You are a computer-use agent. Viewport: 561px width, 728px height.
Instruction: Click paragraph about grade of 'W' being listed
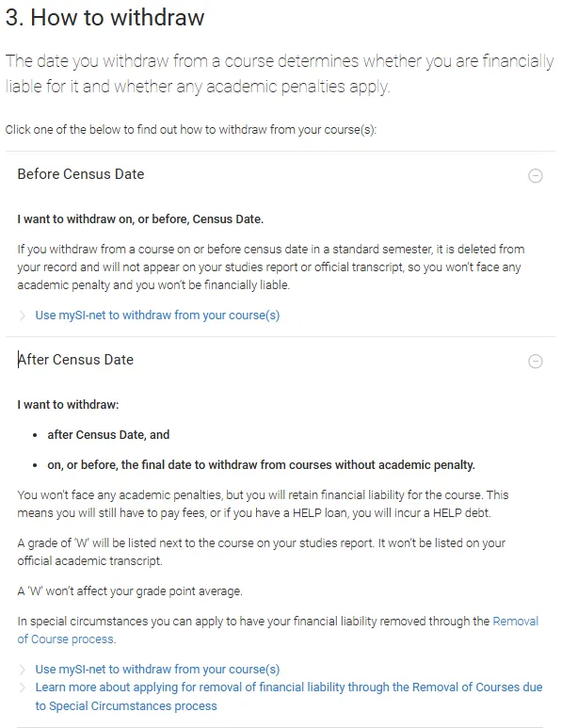coord(262,552)
